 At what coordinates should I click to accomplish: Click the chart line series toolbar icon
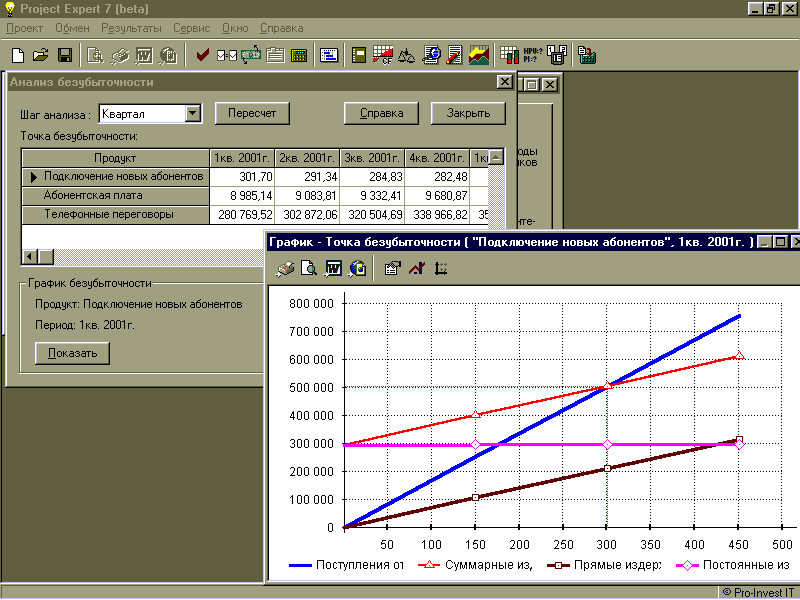click(417, 268)
